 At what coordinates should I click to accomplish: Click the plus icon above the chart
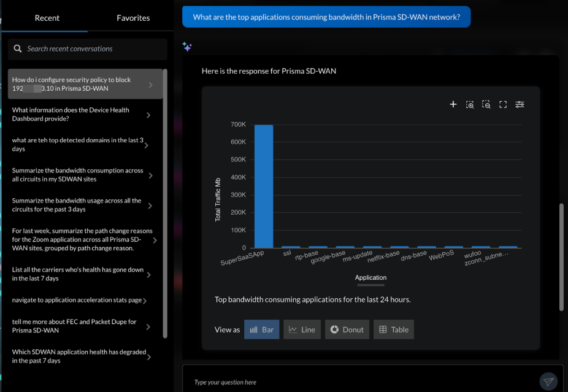point(453,104)
